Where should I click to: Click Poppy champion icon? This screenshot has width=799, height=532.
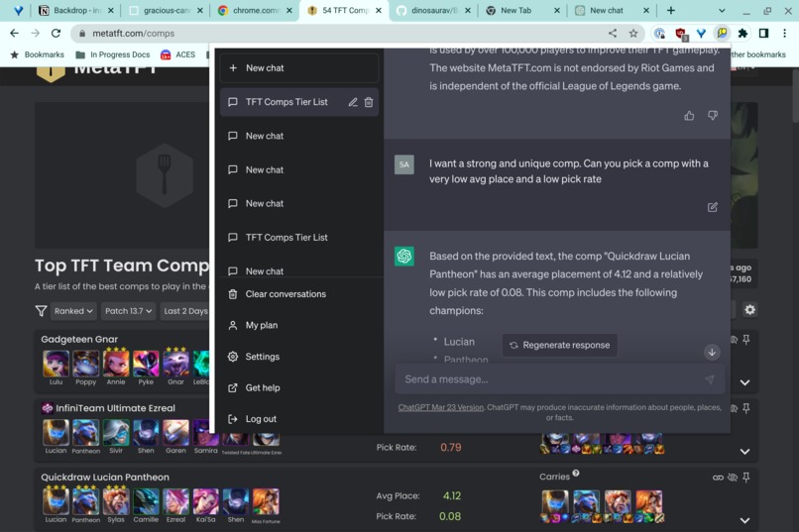click(85, 364)
